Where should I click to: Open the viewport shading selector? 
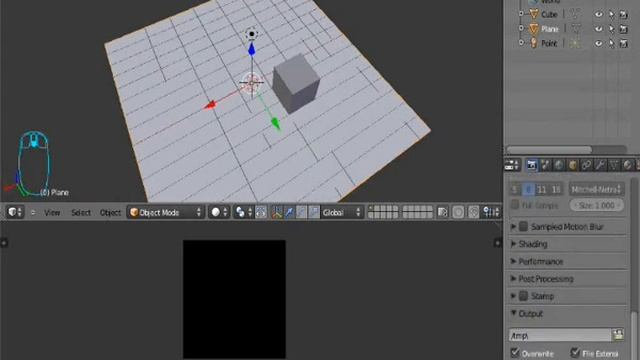219,212
